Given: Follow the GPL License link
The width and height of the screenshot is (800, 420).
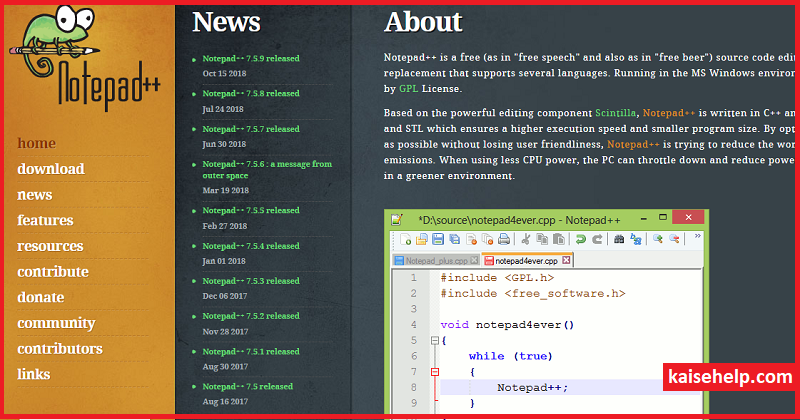Looking at the screenshot, I should (x=408, y=89).
